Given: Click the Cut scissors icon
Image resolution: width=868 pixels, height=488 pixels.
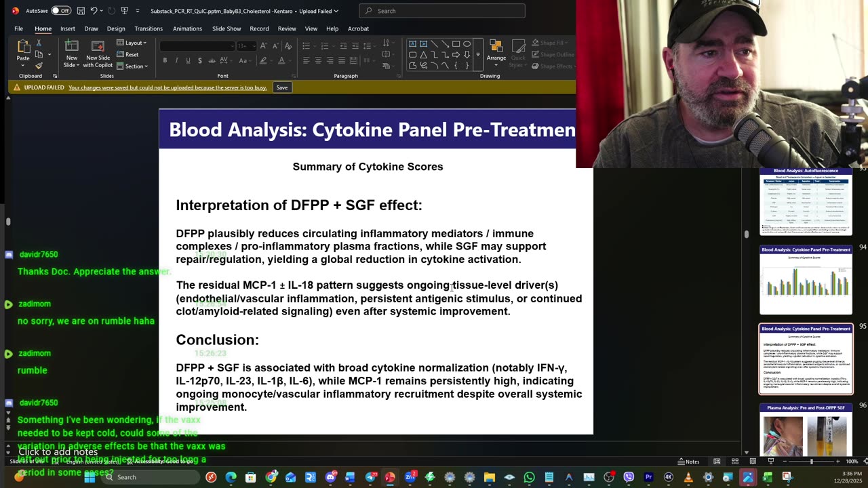Looking at the screenshot, I should pos(39,43).
